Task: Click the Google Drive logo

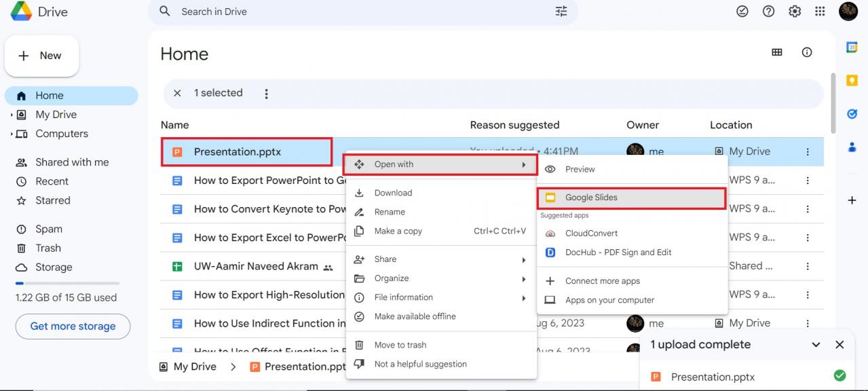Action: pos(21,12)
